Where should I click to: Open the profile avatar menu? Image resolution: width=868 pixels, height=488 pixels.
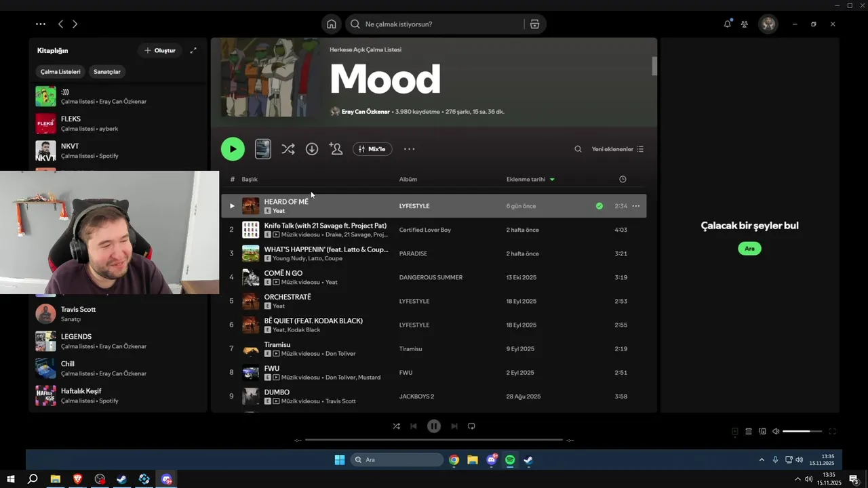pos(768,24)
